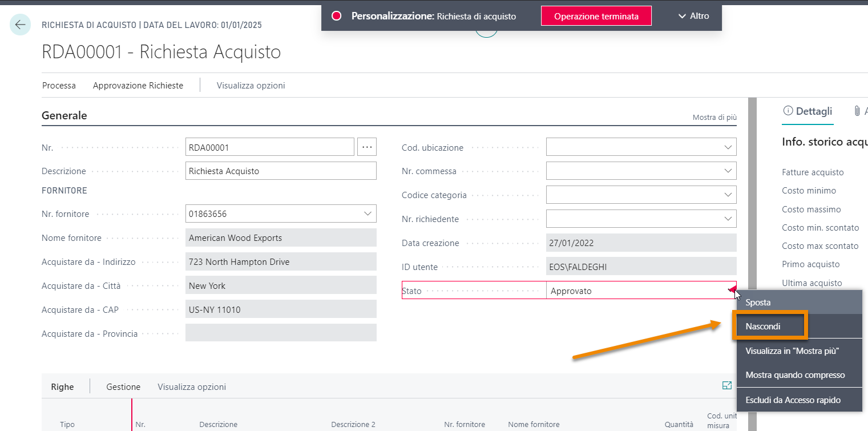Click the back arrow icon
The width and height of the screenshot is (868, 431).
click(21, 25)
